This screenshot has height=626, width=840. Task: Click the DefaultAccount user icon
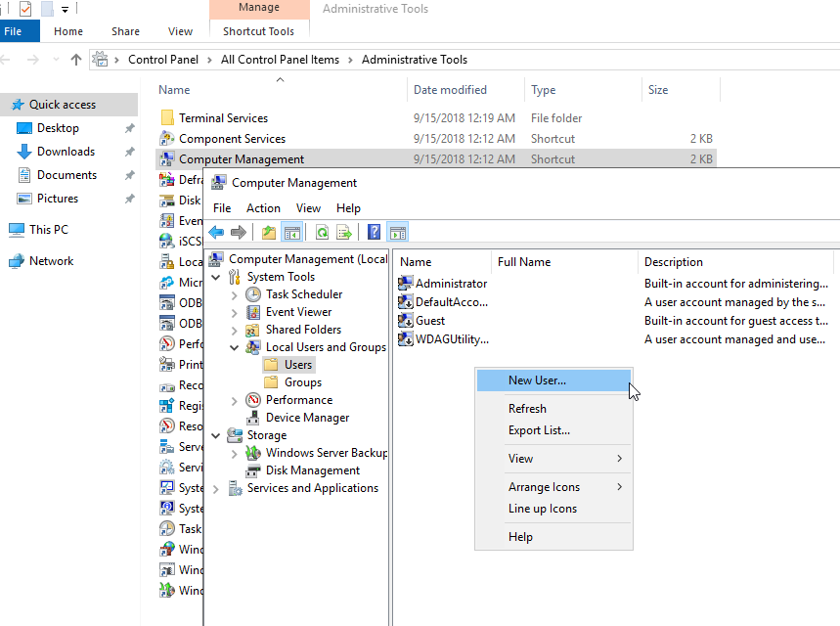click(406, 301)
